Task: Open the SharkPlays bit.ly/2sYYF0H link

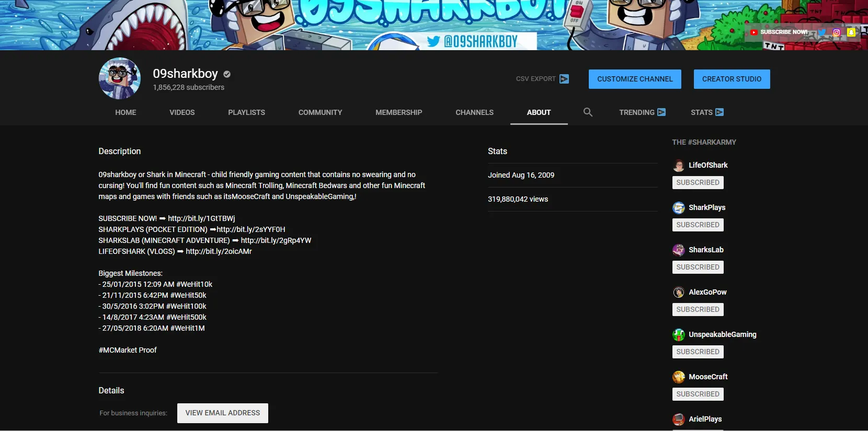Action: pyautogui.click(x=251, y=229)
